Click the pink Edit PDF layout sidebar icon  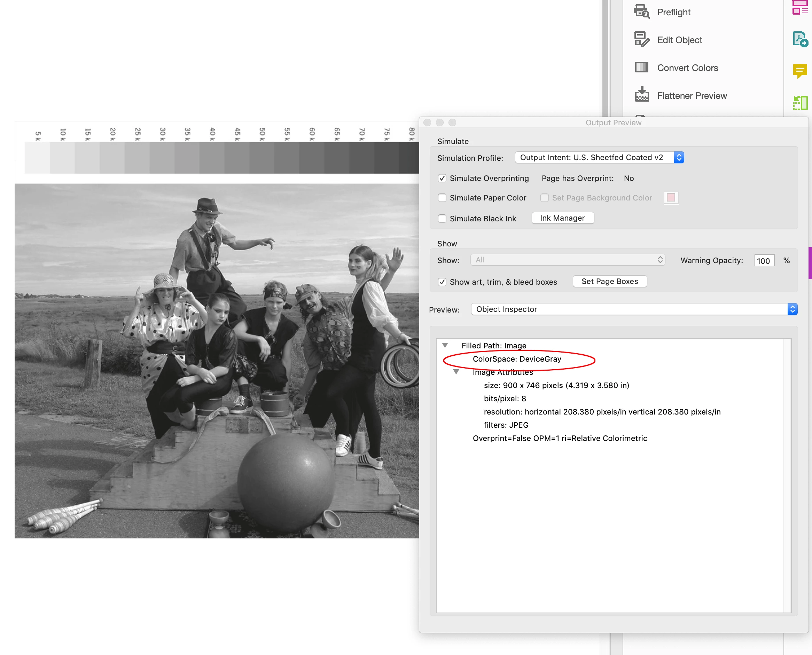tap(800, 8)
